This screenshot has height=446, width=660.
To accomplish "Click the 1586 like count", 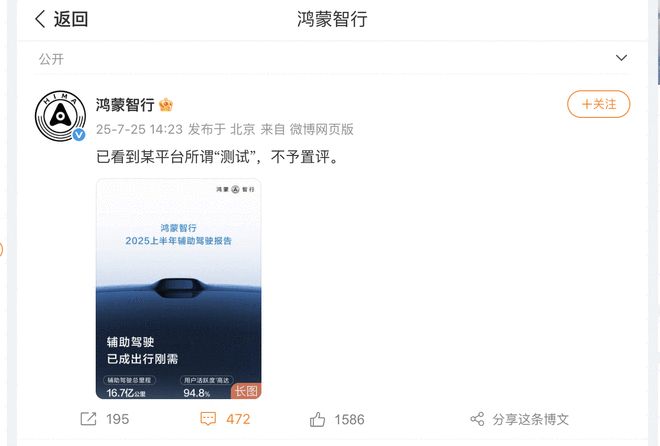I will point(349,419).
